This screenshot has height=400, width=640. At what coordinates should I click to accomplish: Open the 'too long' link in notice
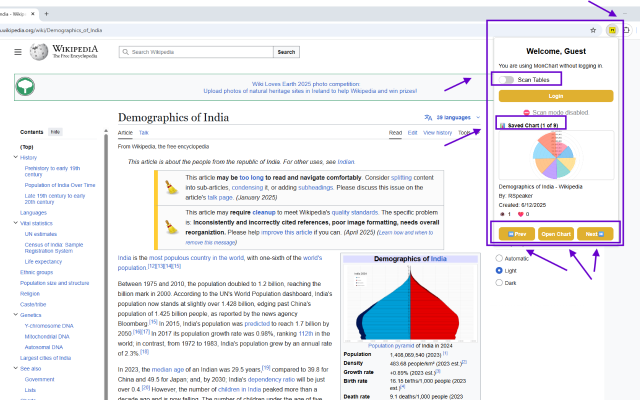(x=251, y=178)
